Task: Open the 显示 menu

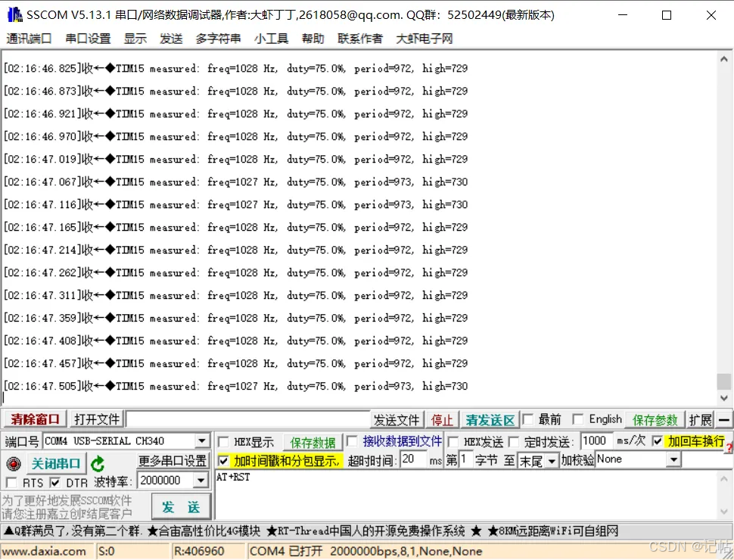Action: click(x=135, y=39)
